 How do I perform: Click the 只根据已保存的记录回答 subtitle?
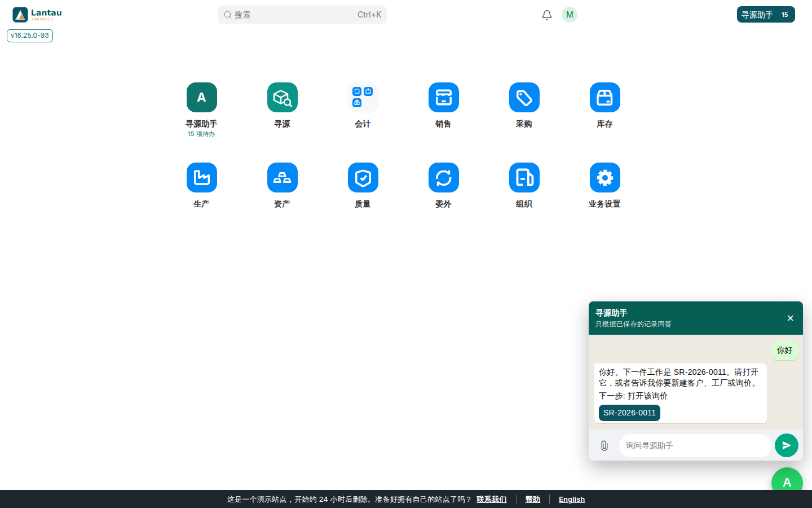tap(633, 324)
